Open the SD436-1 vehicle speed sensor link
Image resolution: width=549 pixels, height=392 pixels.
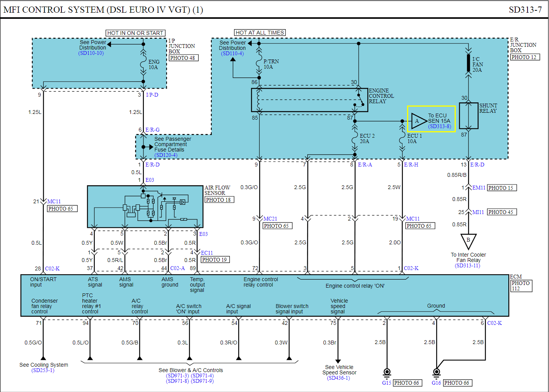point(338,378)
